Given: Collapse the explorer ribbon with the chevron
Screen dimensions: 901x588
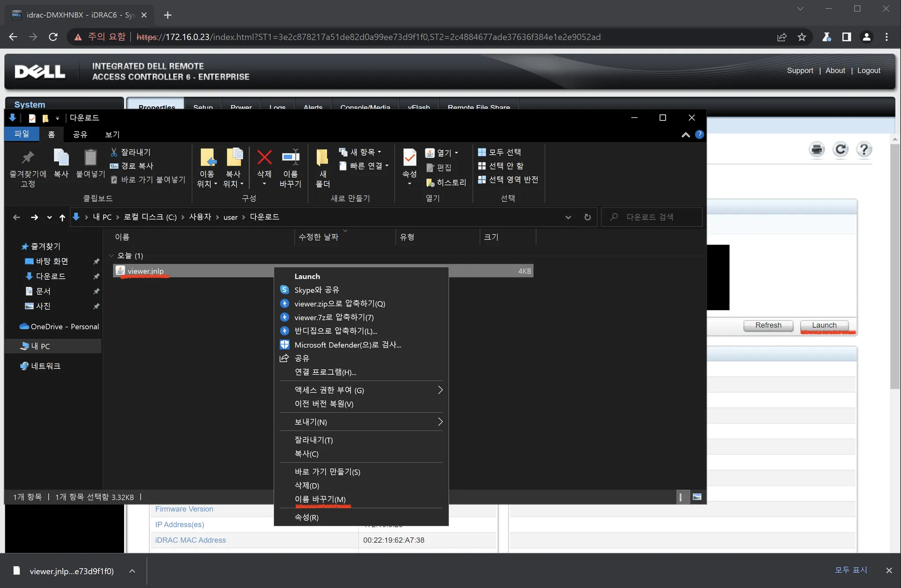Looking at the screenshot, I should click(685, 135).
